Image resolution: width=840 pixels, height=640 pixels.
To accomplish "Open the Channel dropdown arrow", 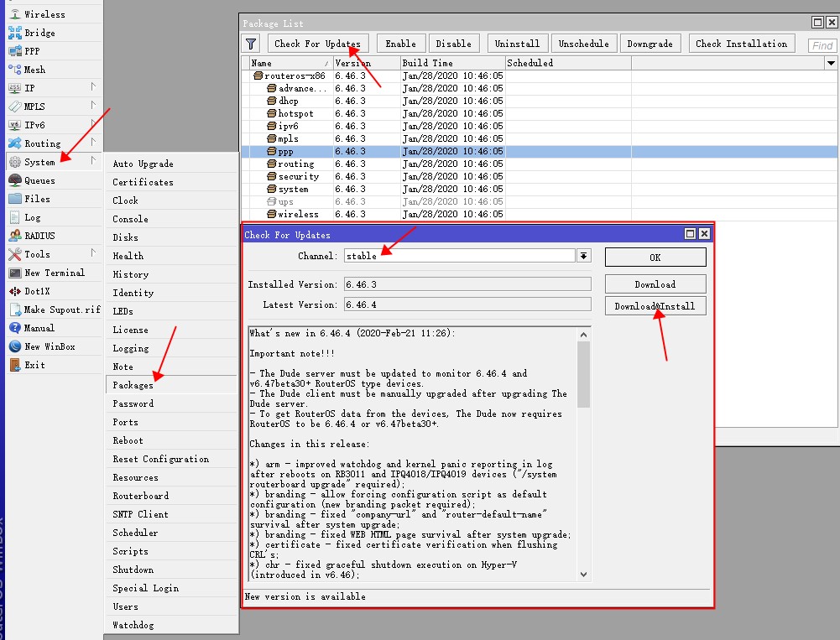I will tap(584, 256).
